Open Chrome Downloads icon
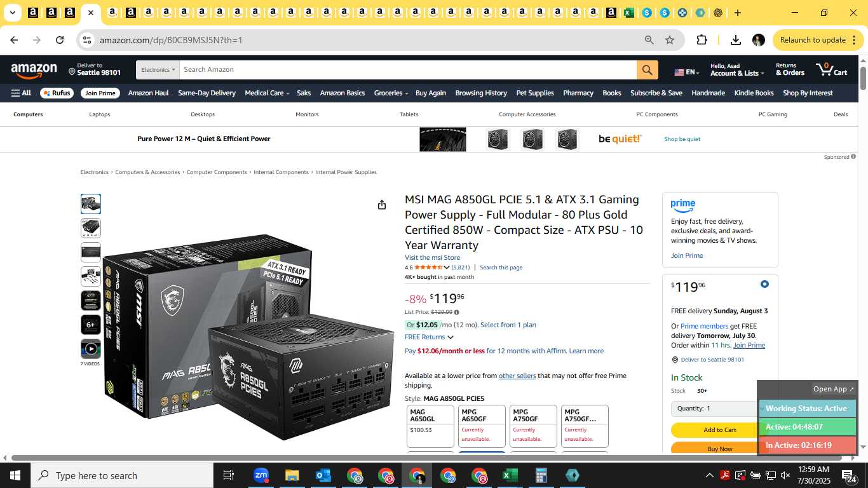The image size is (868, 488). (735, 40)
